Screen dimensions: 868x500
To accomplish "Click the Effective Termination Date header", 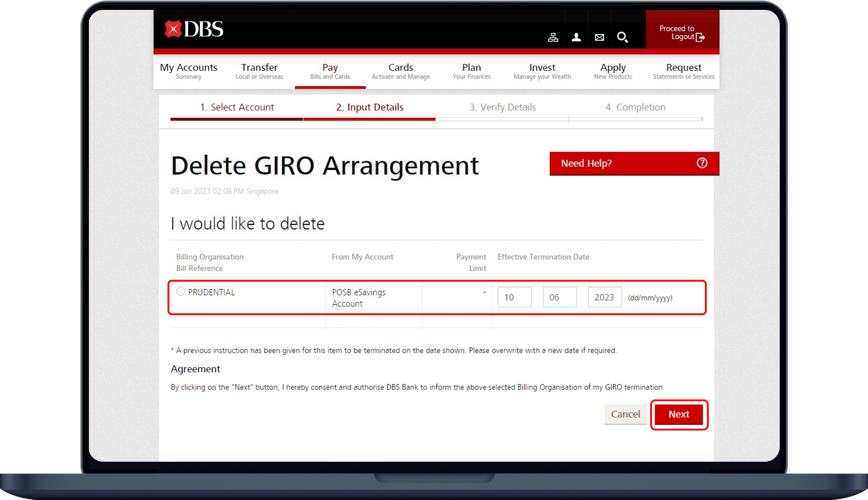I will 543,257.
